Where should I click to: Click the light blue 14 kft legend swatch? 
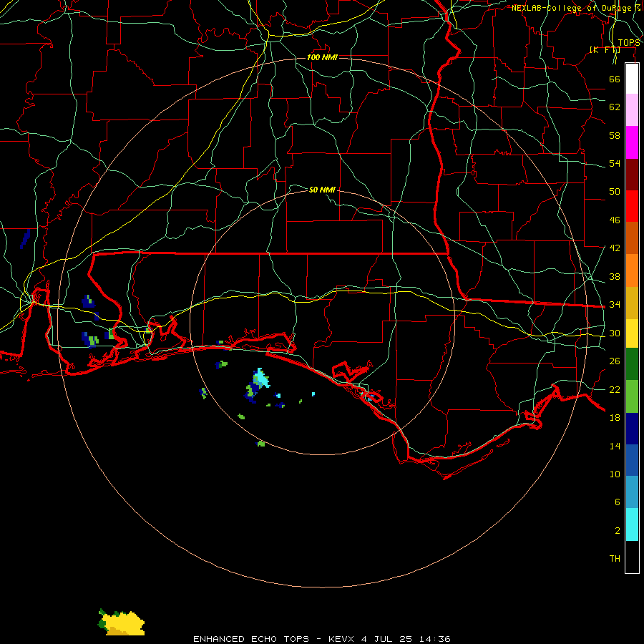pos(632,492)
